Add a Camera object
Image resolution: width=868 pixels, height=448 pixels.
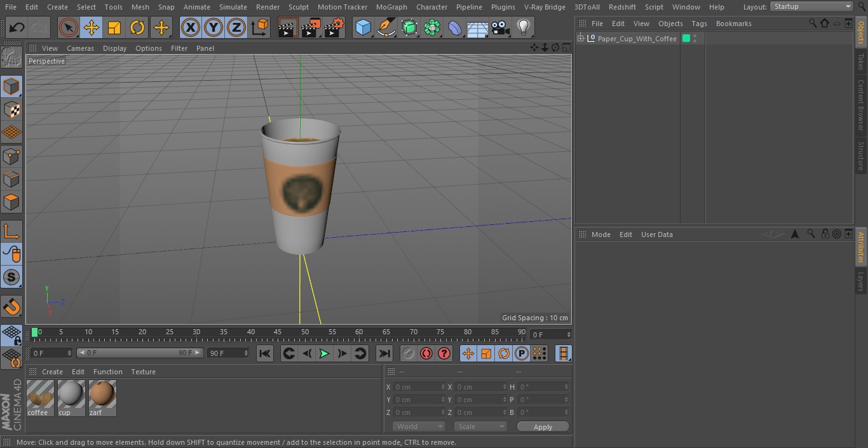coord(501,27)
